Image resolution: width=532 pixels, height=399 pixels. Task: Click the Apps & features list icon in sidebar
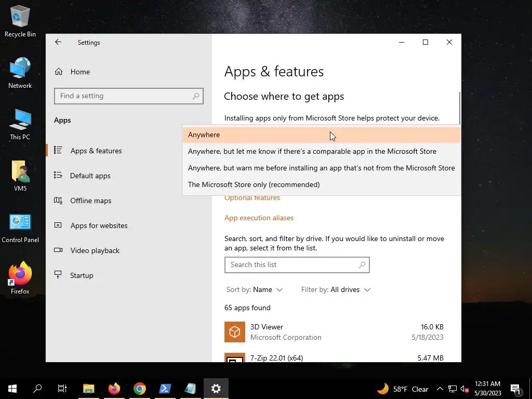pyautogui.click(x=58, y=150)
